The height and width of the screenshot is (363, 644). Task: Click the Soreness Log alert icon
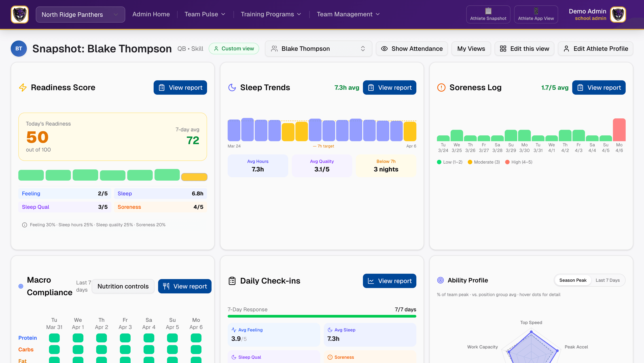441,88
